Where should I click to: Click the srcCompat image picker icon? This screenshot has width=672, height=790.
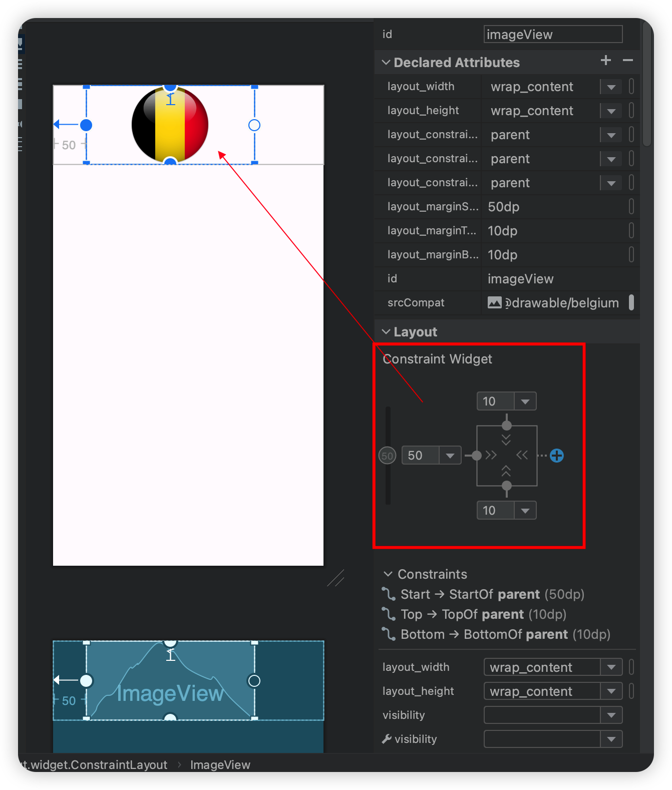point(495,302)
